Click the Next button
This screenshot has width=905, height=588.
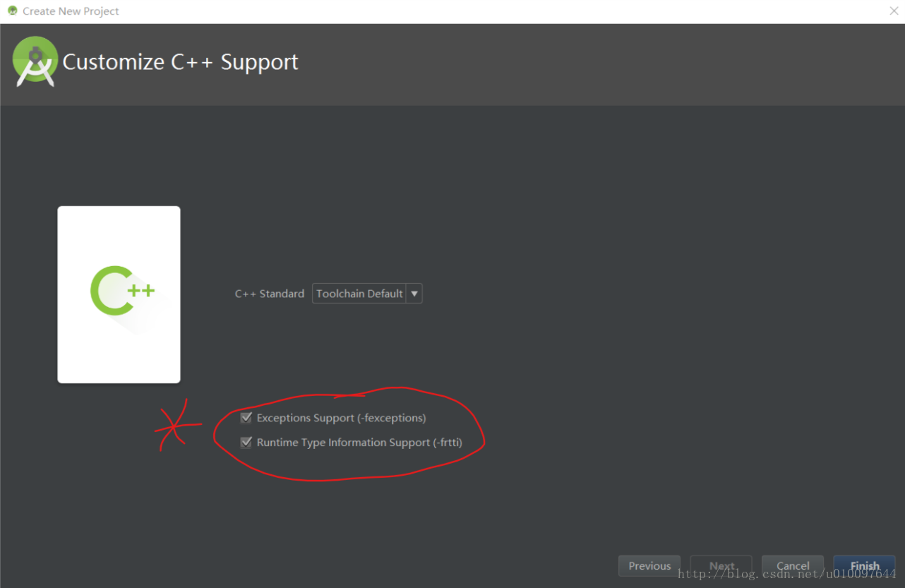click(x=721, y=566)
